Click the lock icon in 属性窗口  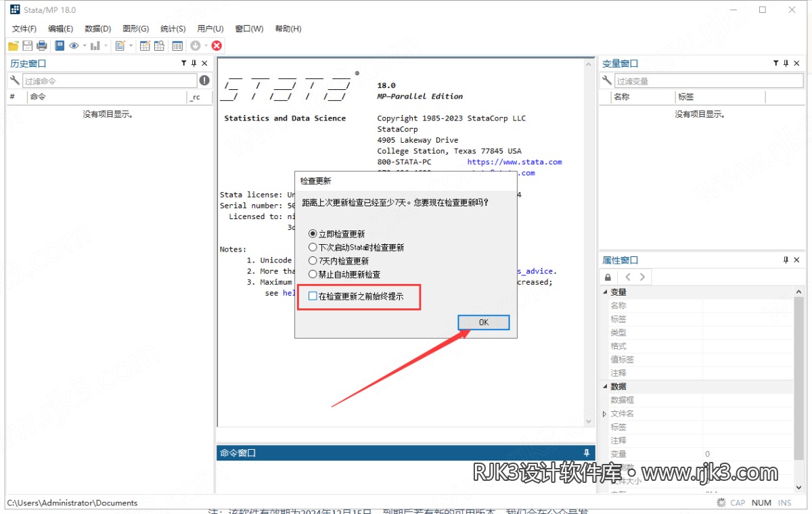point(608,277)
